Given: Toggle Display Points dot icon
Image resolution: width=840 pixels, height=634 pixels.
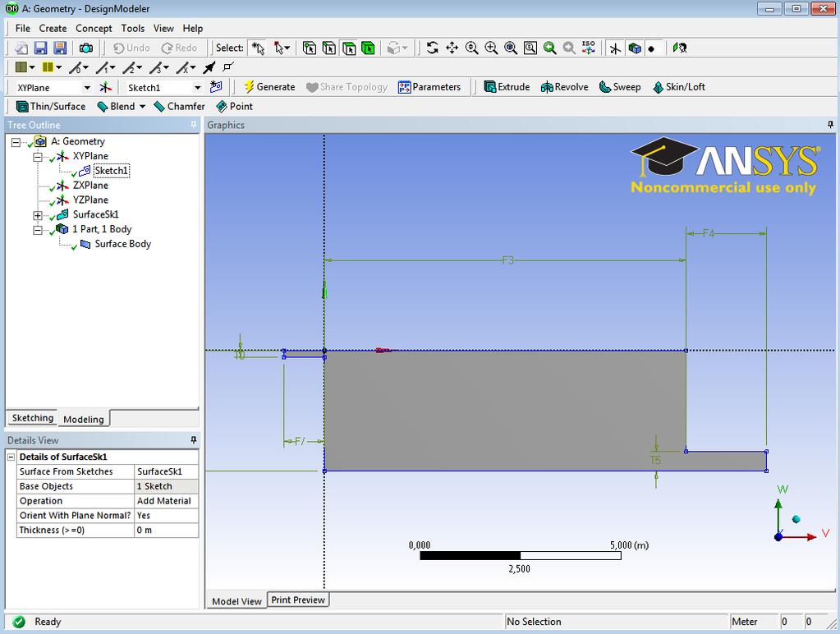Looking at the screenshot, I should click(651, 48).
